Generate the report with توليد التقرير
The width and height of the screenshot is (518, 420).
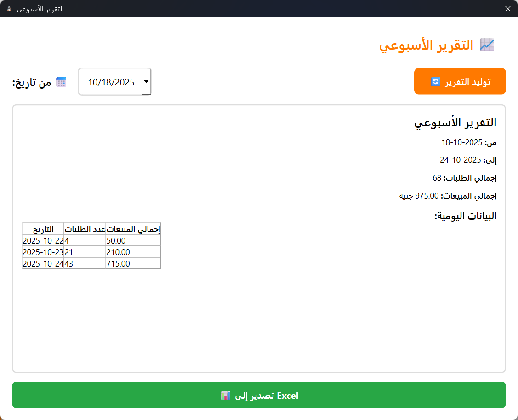(460, 81)
